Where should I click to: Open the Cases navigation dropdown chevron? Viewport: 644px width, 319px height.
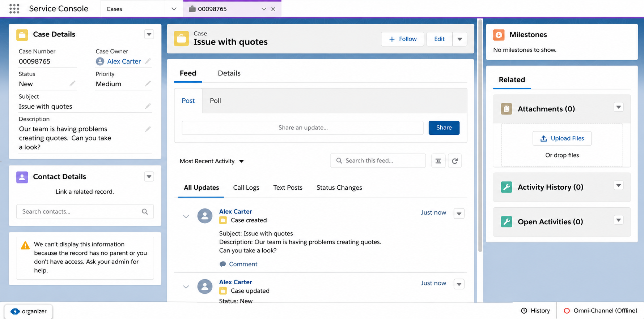(x=174, y=9)
